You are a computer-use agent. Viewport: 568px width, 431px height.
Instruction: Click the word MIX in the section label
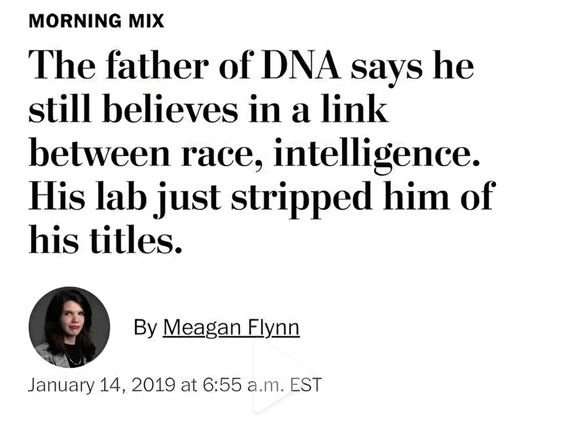pyautogui.click(x=146, y=21)
